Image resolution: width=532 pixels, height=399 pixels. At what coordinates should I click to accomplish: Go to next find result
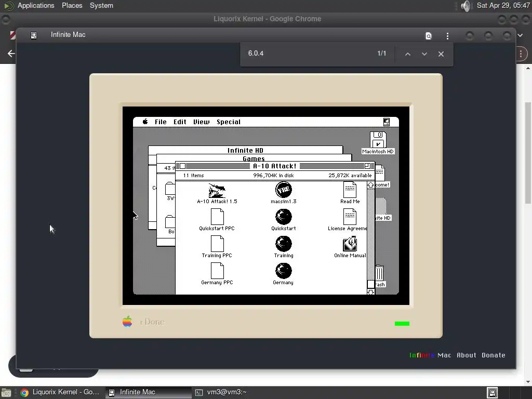(424, 54)
